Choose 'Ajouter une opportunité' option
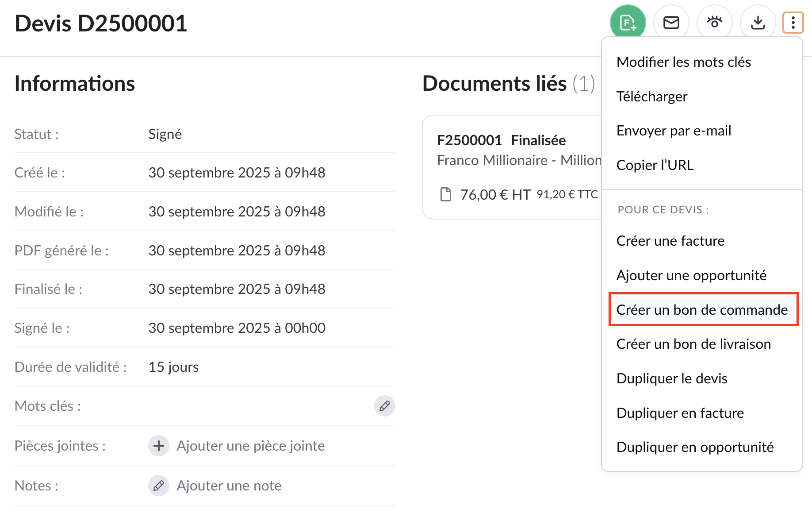Viewport: 812px width, 525px height. pos(691,275)
